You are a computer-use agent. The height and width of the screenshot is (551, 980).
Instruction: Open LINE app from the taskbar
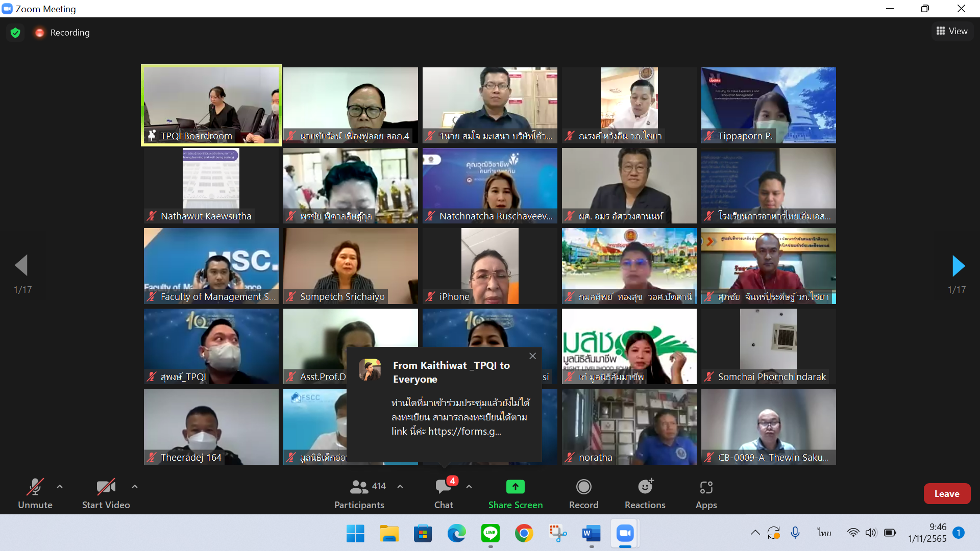pyautogui.click(x=490, y=533)
